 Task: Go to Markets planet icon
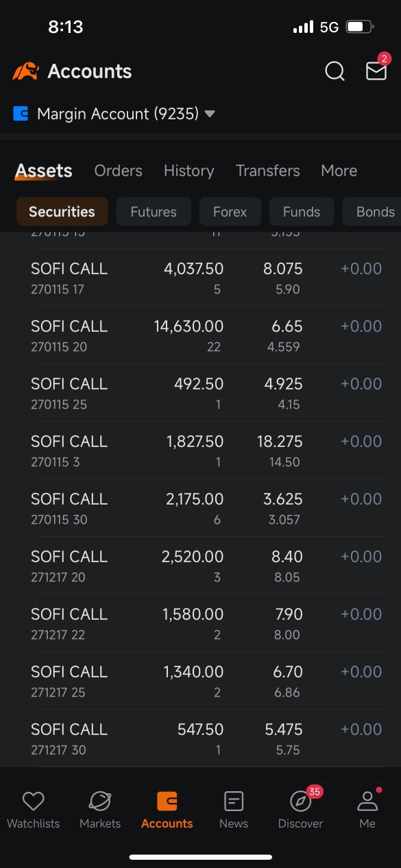(100, 801)
